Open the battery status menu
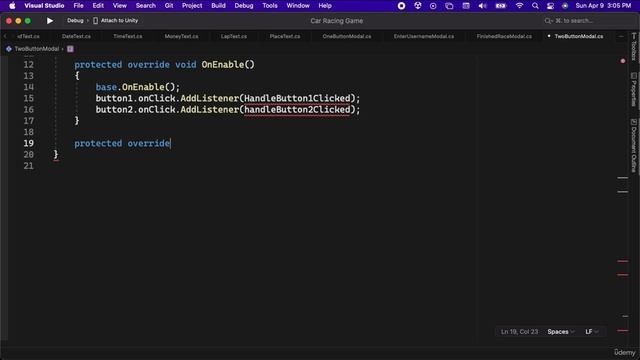Screen dimensions: 640x360 [x=501, y=6]
